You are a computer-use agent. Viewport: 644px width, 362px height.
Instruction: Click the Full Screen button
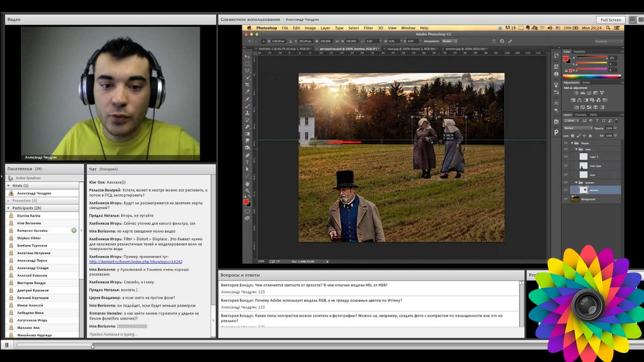coord(611,20)
